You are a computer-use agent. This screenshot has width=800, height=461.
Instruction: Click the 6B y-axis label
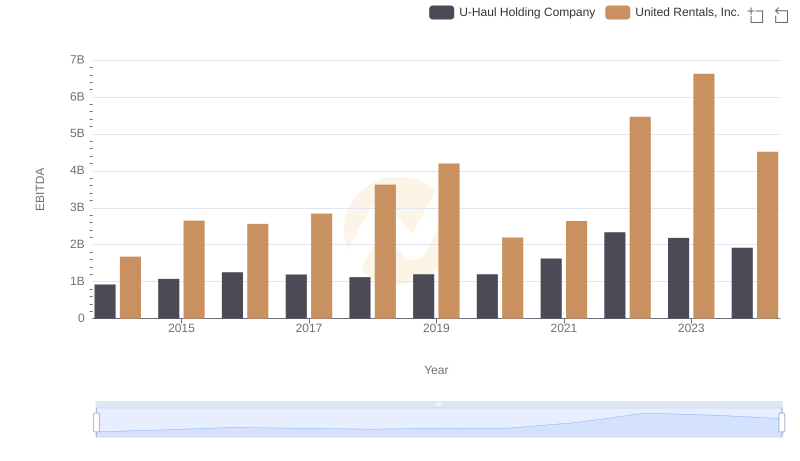(x=77, y=97)
